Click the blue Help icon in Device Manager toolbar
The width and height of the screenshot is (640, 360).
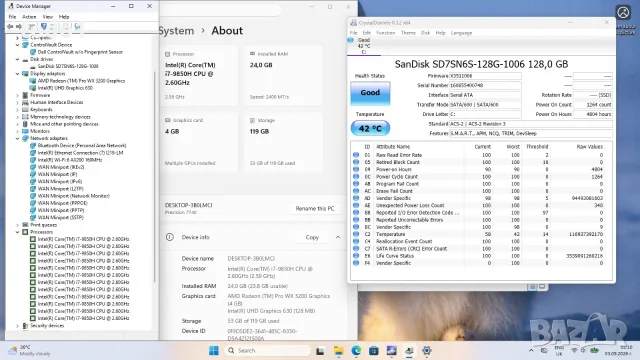[x=44, y=27]
